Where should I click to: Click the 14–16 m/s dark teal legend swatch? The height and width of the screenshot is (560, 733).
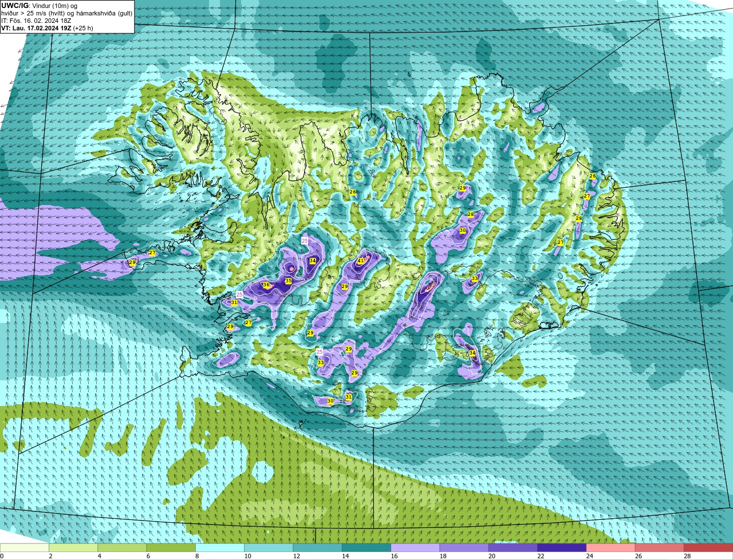(366, 548)
